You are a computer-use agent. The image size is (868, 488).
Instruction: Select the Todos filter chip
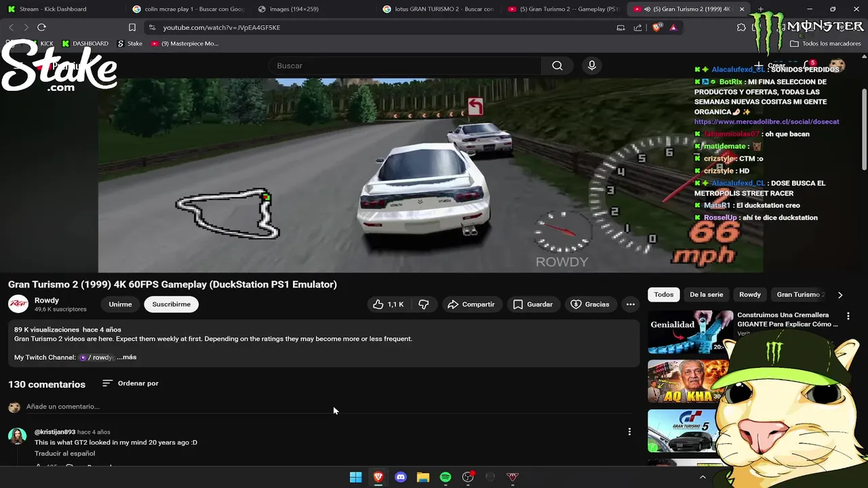point(664,295)
